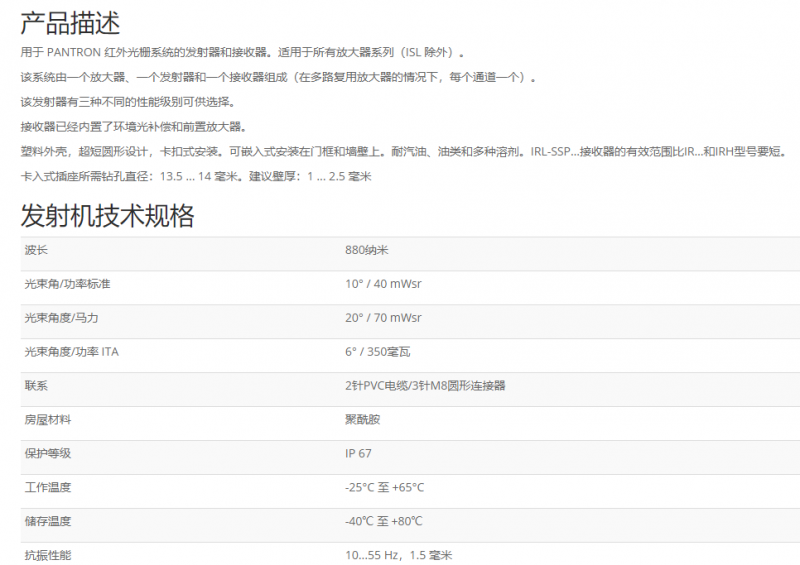Select the 保护等级 row label
This screenshot has height=565, width=800.
pyautogui.click(x=48, y=453)
